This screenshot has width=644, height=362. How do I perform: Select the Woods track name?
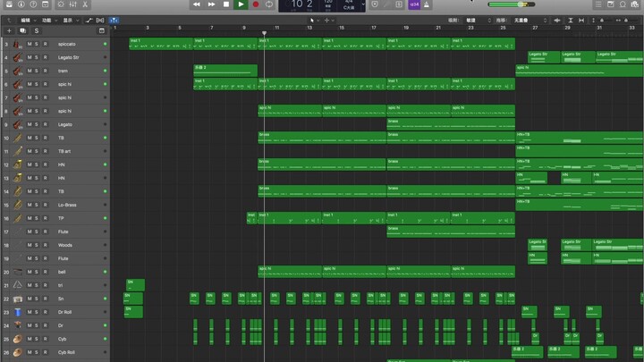point(65,245)
